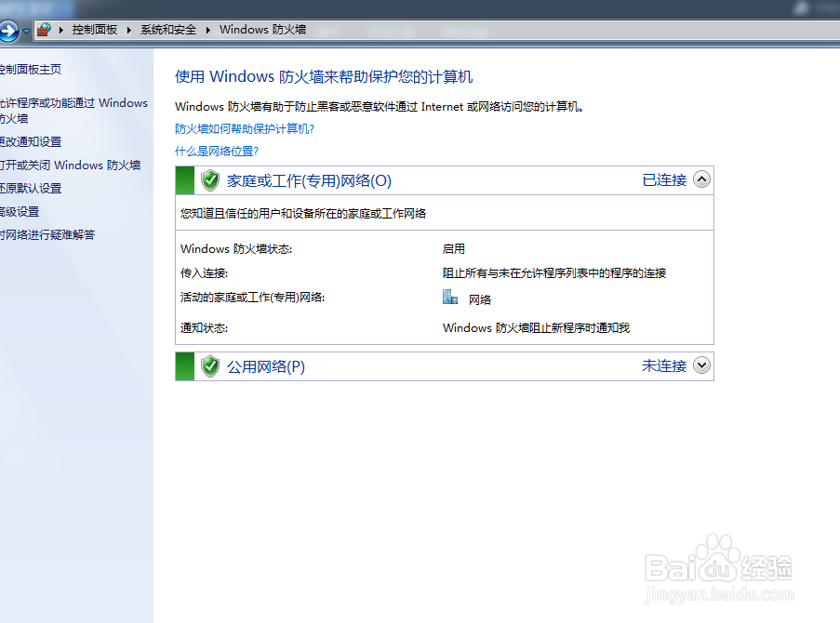
Task: Open 更改通知设置 sidebar link
Action: pos(31,142)
